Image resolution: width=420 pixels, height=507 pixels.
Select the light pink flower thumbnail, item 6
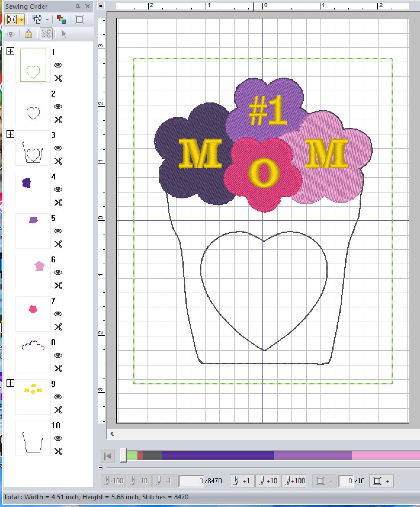[x=33, y=272]
